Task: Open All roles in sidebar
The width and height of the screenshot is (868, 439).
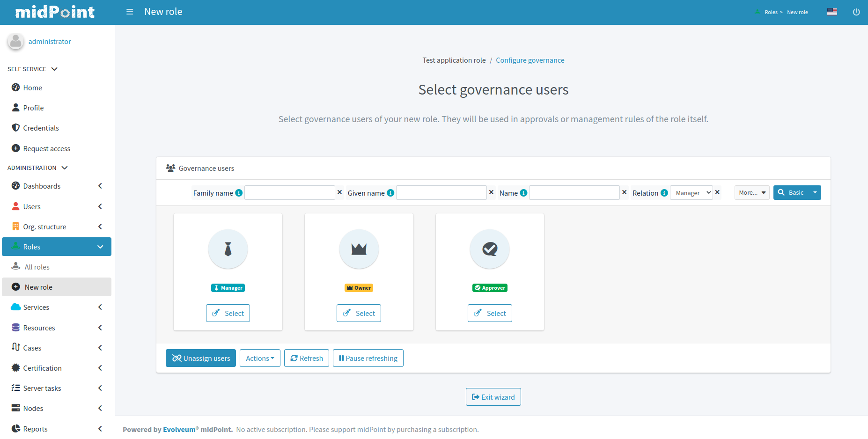Action: click(x=37, y=267)
